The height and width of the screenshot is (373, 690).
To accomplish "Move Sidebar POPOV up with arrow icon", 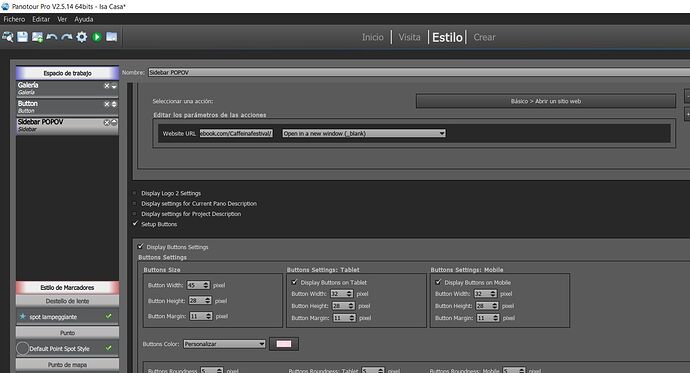I will pyautogui.click(x=114, y=123).
